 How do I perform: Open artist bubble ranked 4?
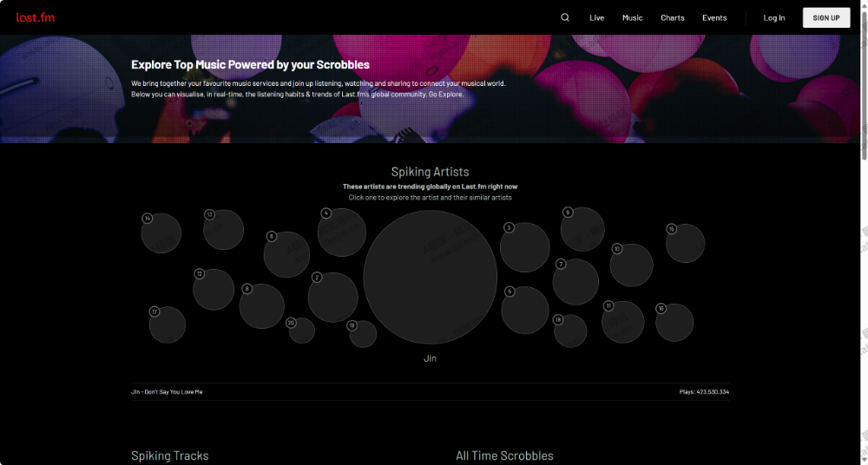click(x=342, y=232)
